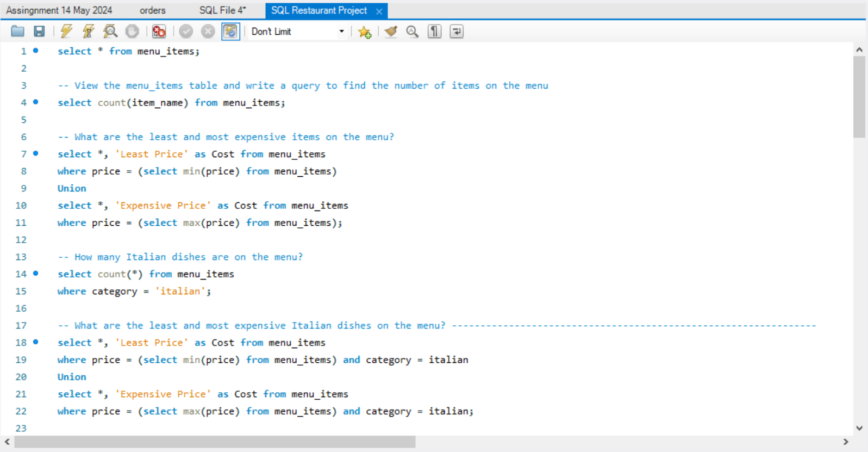Click the statement marker dot on line 1
Image resolution: width=868 pixels, height=452 pixels.
36,51
